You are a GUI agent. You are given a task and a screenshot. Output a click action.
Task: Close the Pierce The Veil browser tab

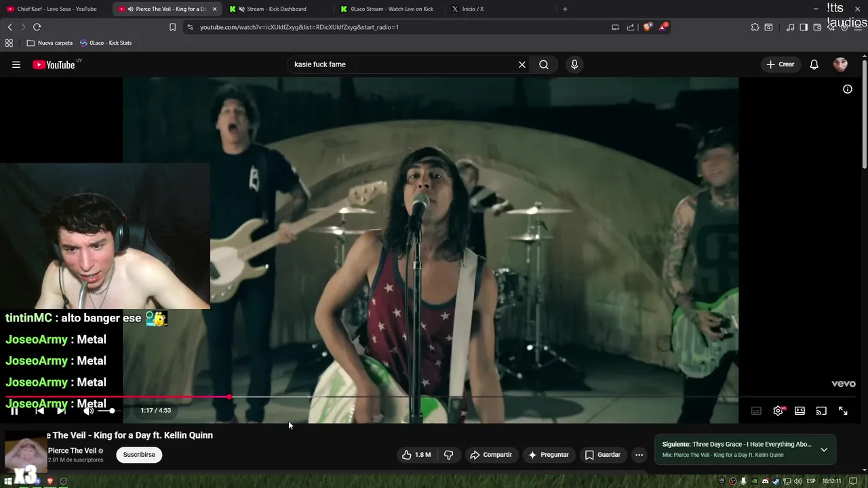tap(215, 9)
